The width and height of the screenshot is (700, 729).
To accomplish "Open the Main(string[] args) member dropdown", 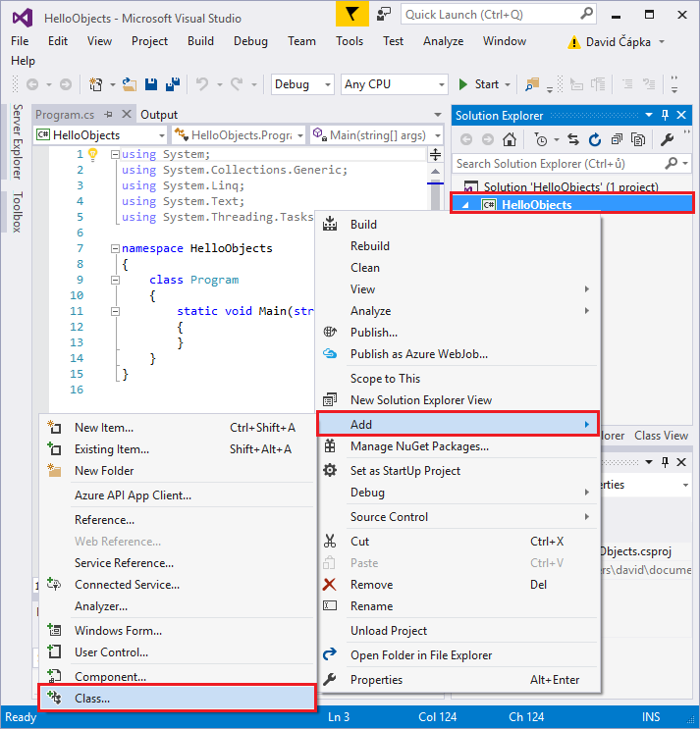I will coord(376,134).
